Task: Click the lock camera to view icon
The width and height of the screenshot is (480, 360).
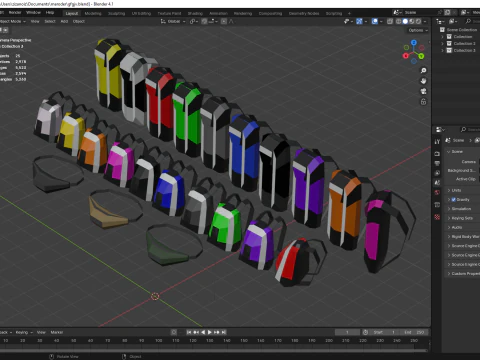Action: pos(423,102)
